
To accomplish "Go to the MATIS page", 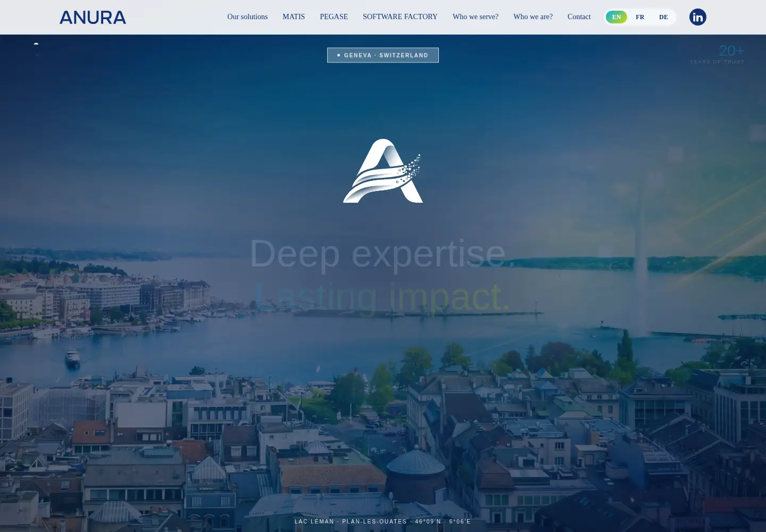I will (x=294, y=17).
